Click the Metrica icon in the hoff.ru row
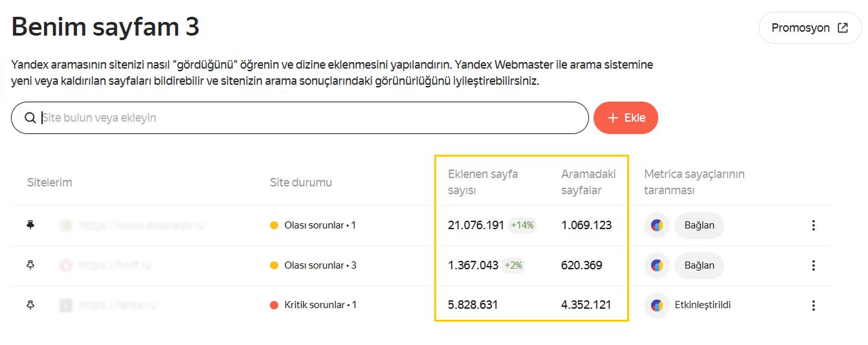The width and height of the screenshot is (868, 345). tap(656, 265)
